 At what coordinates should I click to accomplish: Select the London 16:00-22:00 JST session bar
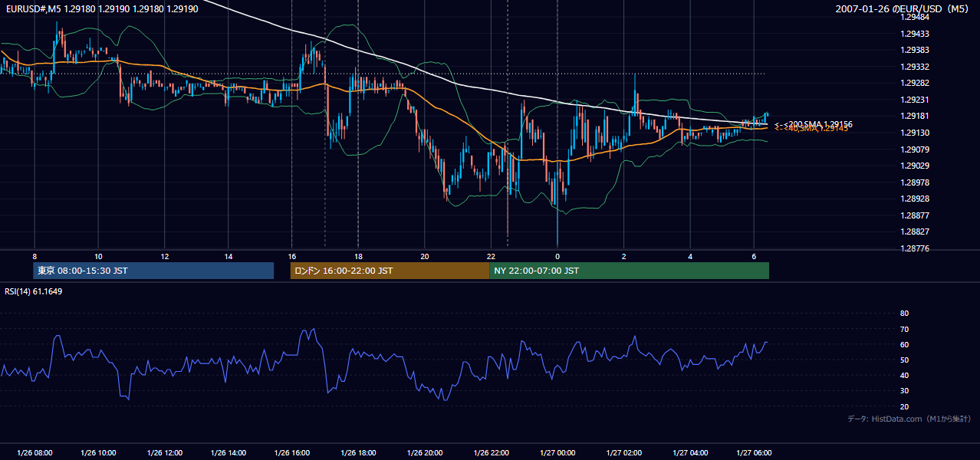point(390,271)
